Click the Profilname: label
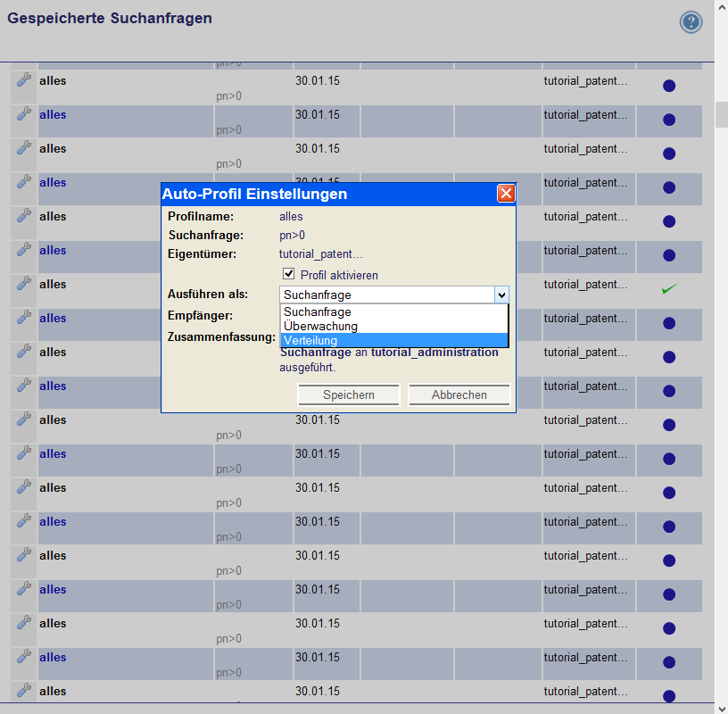The width and height of the screenshot is (728, 714). click(x=201, y=217)
